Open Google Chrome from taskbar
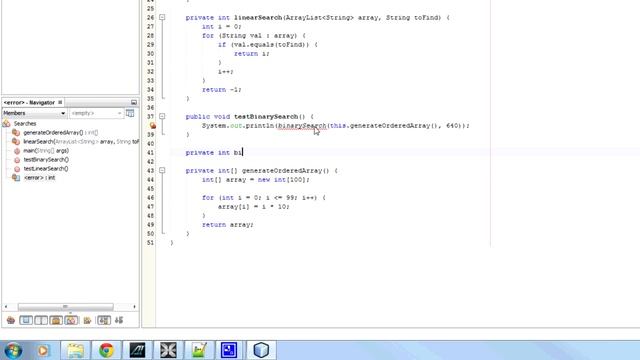The height and width of the screenshot is (360, 640). coord(106,350)
